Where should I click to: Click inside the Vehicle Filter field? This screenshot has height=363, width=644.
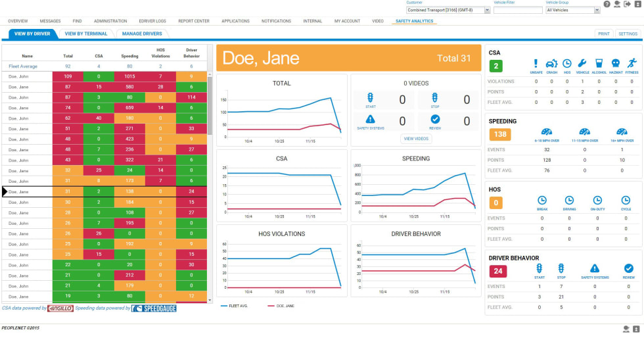pyautogui.click(x=518, y=11)
